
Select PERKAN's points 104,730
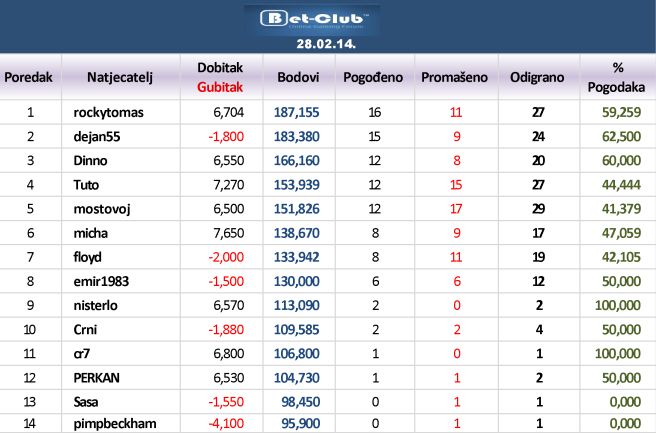coord(296,378)
